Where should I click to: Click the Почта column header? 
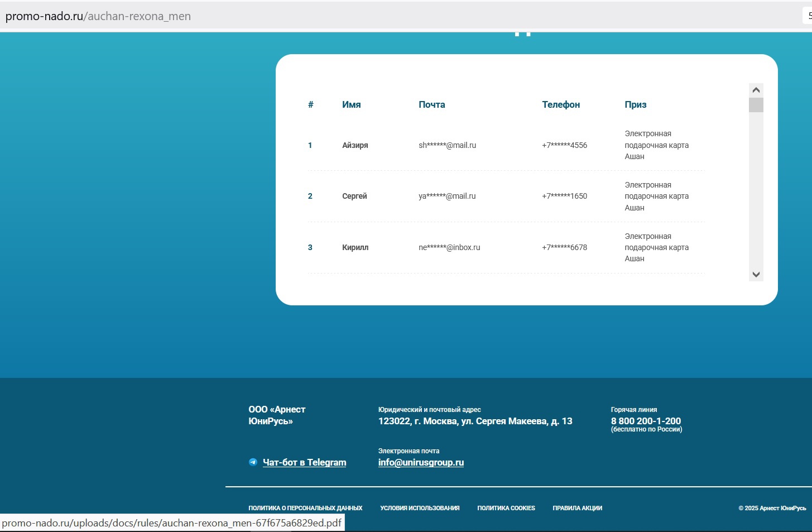[431, 104]
